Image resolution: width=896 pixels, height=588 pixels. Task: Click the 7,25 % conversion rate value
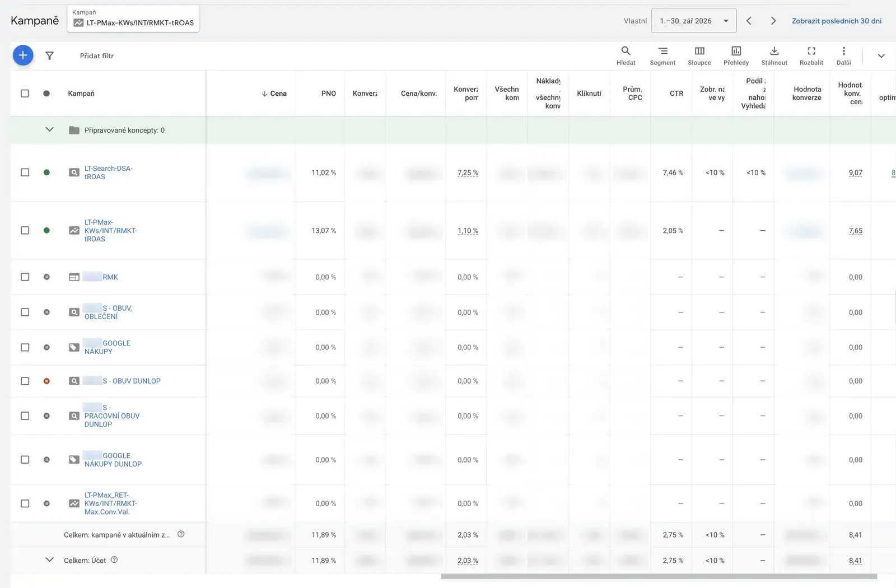[468, 172]
